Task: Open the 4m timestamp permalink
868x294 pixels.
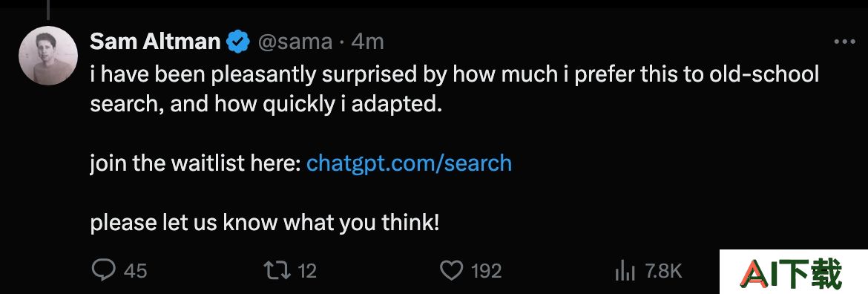Action: click(367, 42)
